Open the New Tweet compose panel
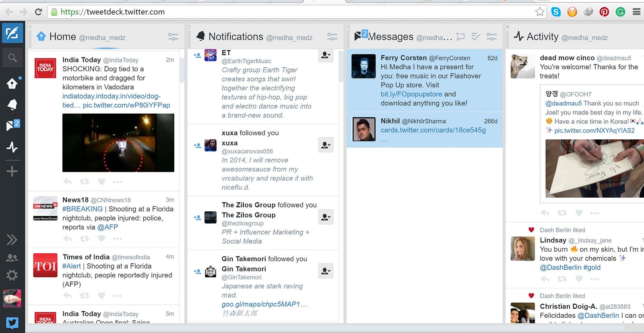Screen dimensions: 644x333 12,33
